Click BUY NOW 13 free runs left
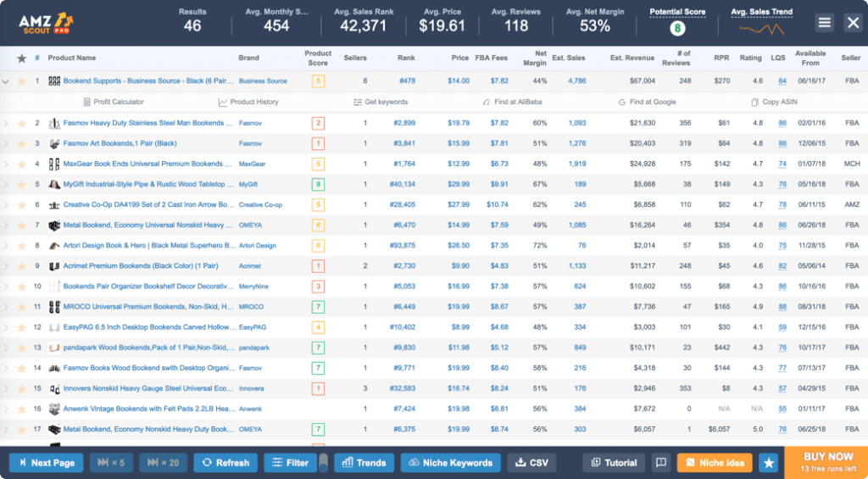868x479 pixels. click(828, 463)
